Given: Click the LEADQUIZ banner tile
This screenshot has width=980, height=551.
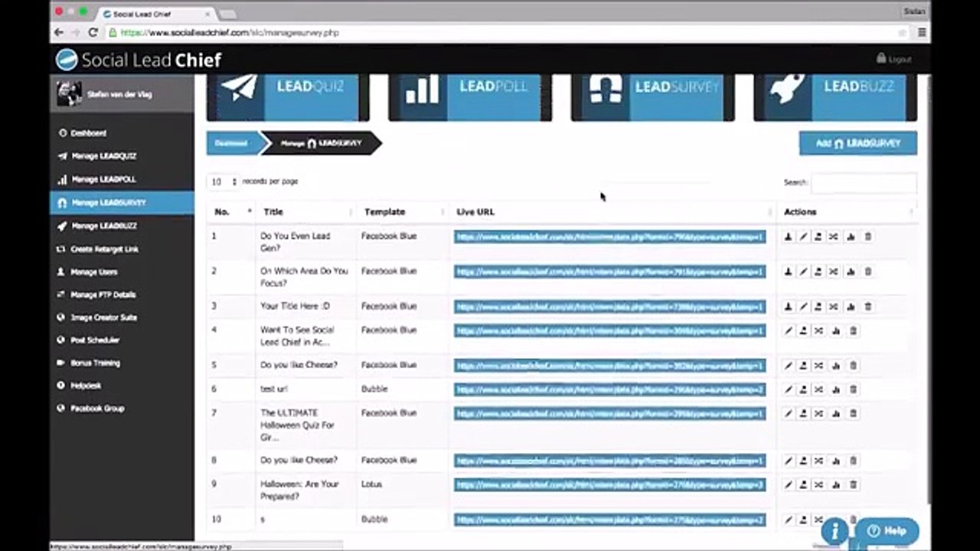Looking at the screenshot, I should [x=288, y=97].
